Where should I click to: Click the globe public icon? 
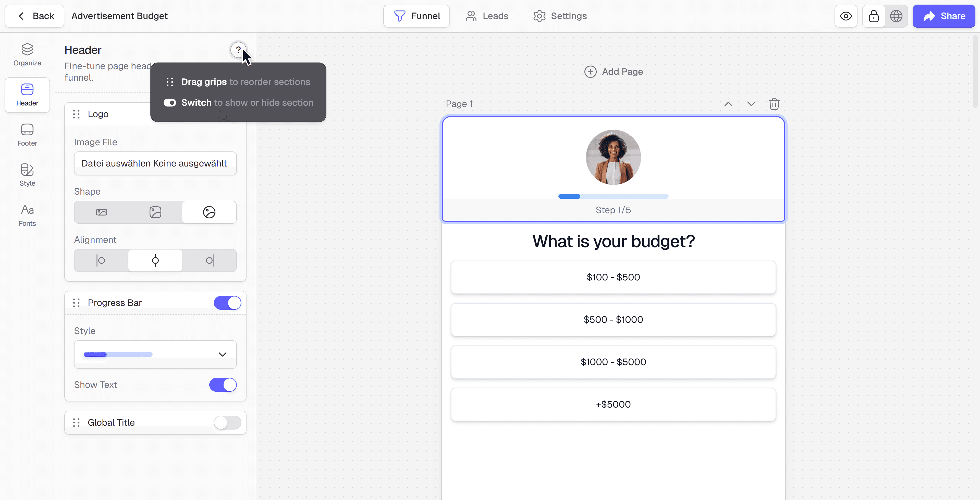[x=896, y=16]
